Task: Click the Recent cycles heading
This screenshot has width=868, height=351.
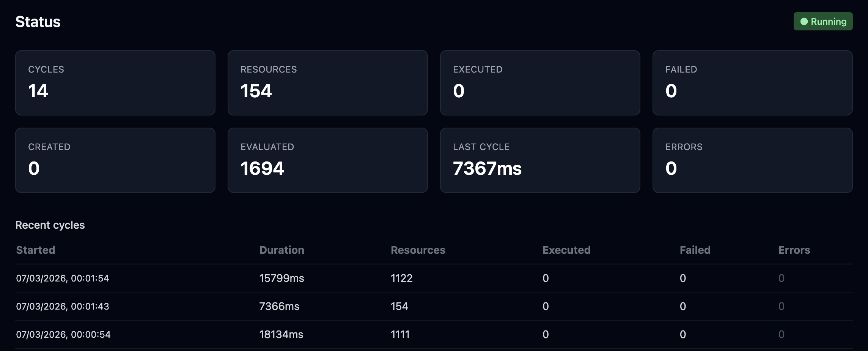Action: point(50,225)
